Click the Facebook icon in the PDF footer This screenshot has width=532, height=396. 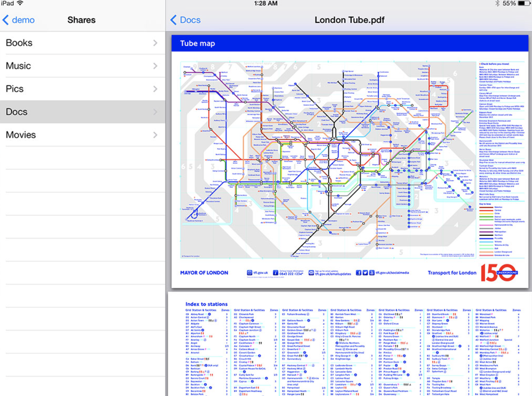pos(359,272)
